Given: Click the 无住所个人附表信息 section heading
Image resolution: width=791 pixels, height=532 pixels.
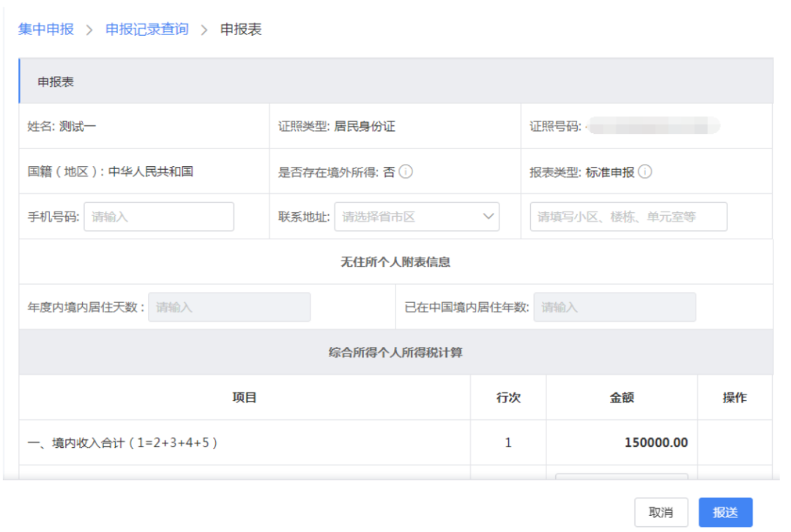Looking at the screenshot, I should (395, 262).
